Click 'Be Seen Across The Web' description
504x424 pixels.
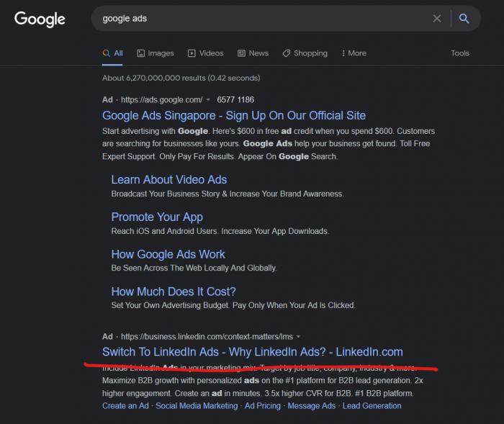(194, 268)
